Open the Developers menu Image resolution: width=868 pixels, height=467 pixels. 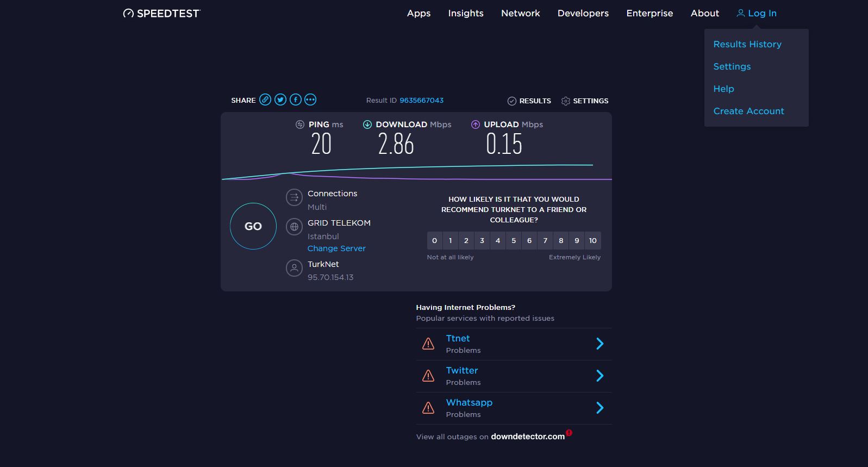(583, 13)
